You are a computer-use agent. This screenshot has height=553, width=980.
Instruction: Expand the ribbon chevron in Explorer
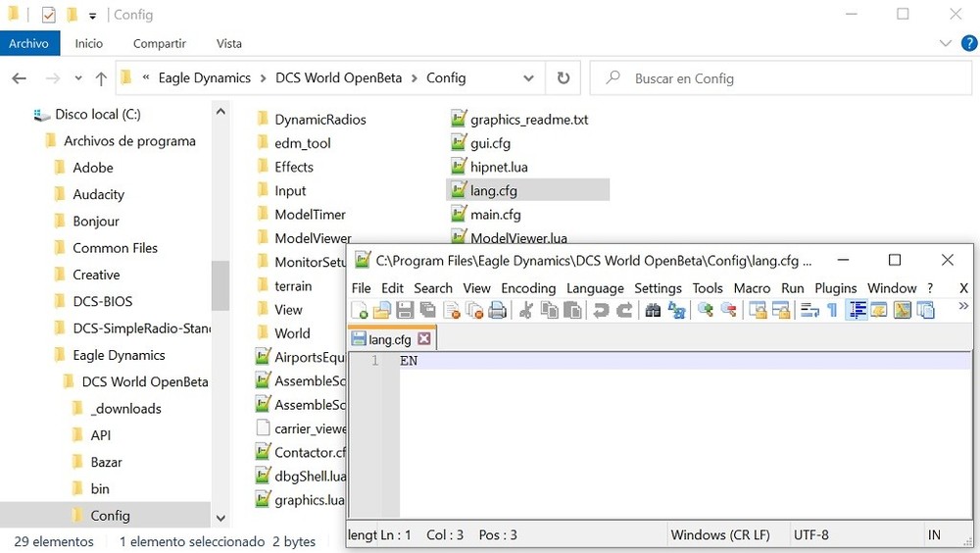945,43
